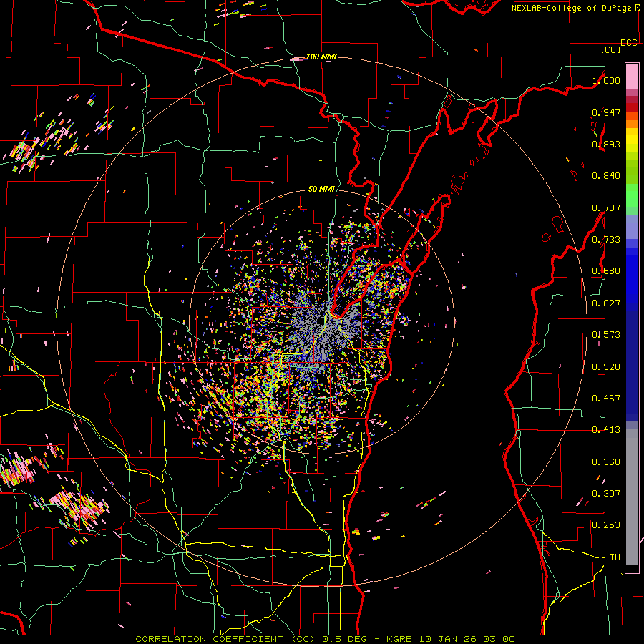Screen dimensions: 644x644
Task: Click the DCC label above the legend
Action: coord(628,43)
